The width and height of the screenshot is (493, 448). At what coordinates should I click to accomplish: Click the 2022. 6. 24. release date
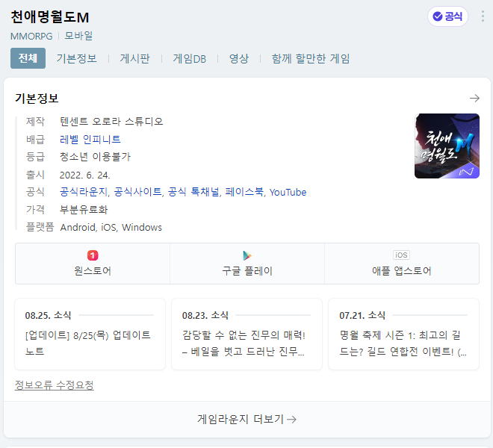[85, 175]
